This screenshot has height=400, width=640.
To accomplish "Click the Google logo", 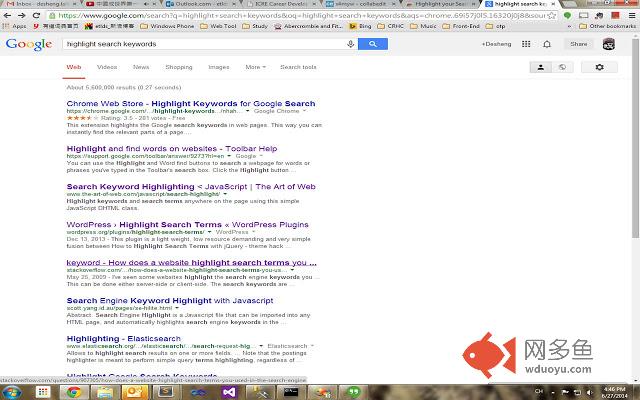I will click(x=29, y=44).
